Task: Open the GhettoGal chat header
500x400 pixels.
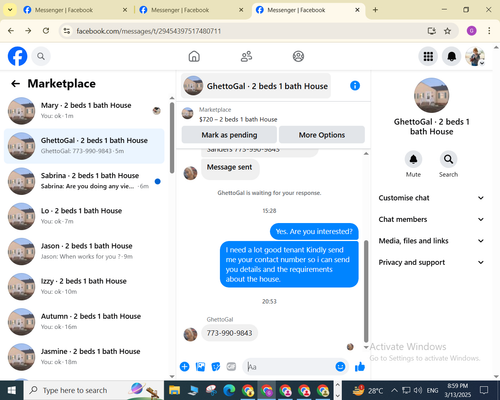Action: tap(256, 86)
